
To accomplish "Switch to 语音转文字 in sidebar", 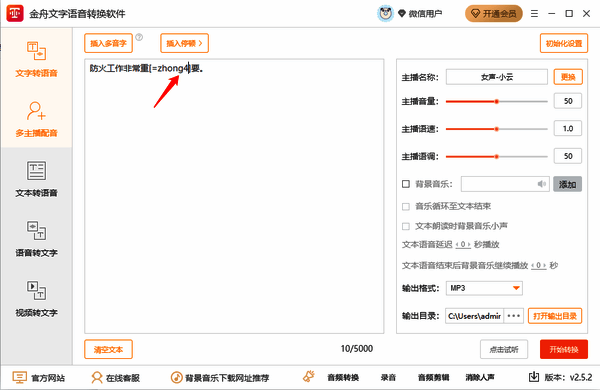I will (36, 239).
